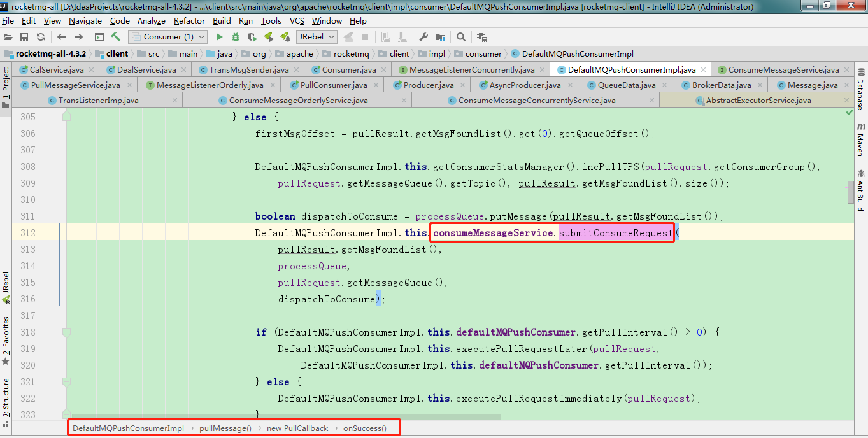This screenshot has width=868, height=438.
Task: Click the Save All toolbar icon
Action: pos(24,37)
